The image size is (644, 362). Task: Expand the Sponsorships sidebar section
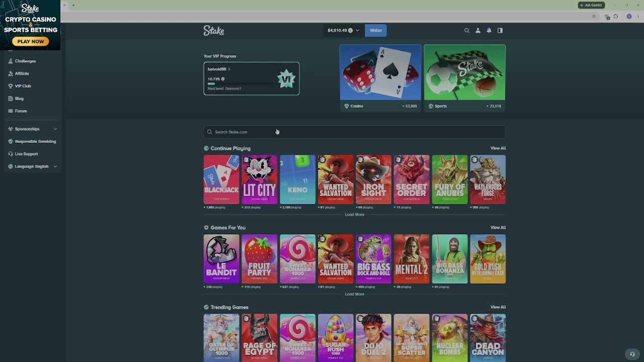(33, 129)
